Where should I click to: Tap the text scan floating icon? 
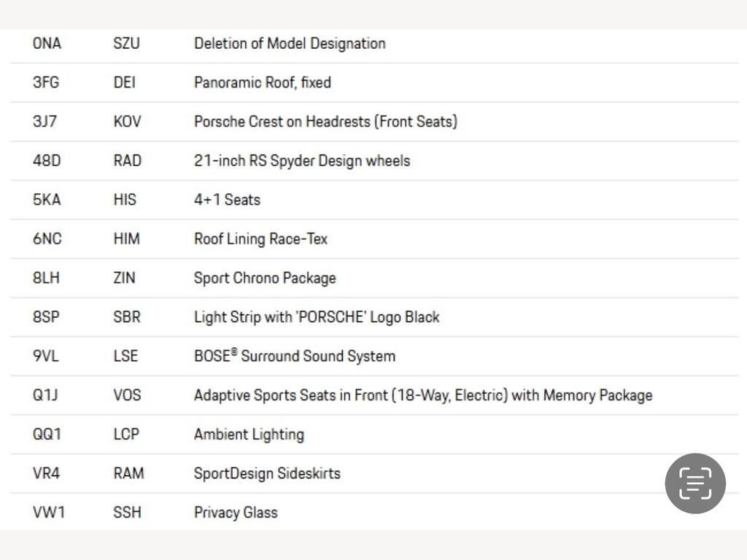coord(695,483)
